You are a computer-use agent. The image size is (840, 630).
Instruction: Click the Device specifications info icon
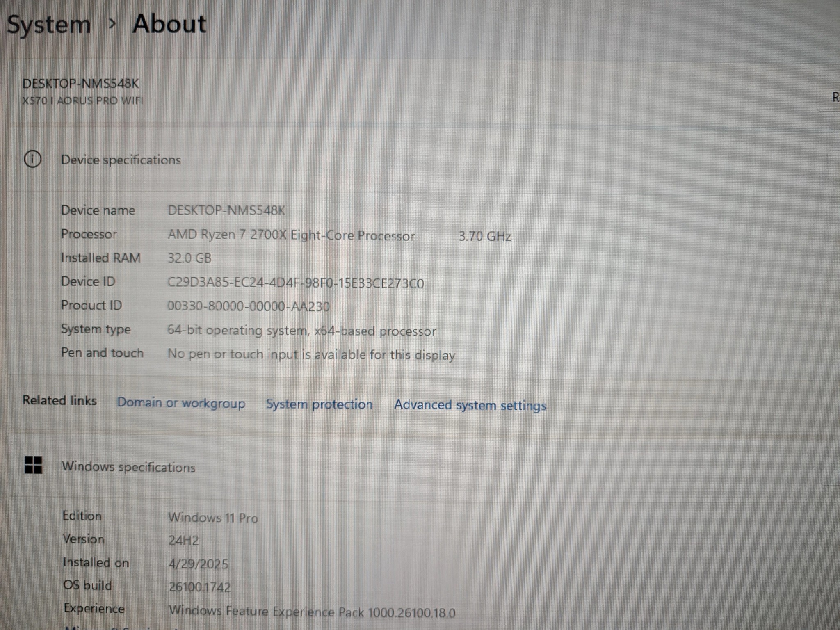point(32,159)
